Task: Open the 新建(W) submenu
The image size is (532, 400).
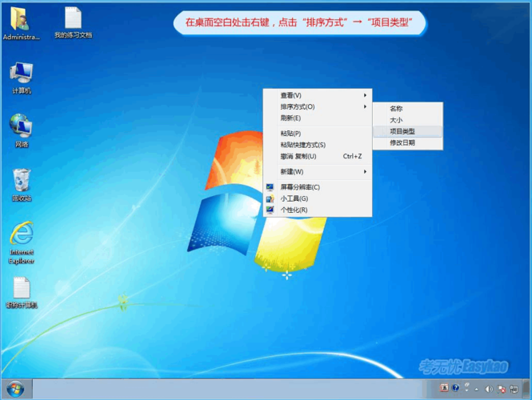Action: [318, 172]
